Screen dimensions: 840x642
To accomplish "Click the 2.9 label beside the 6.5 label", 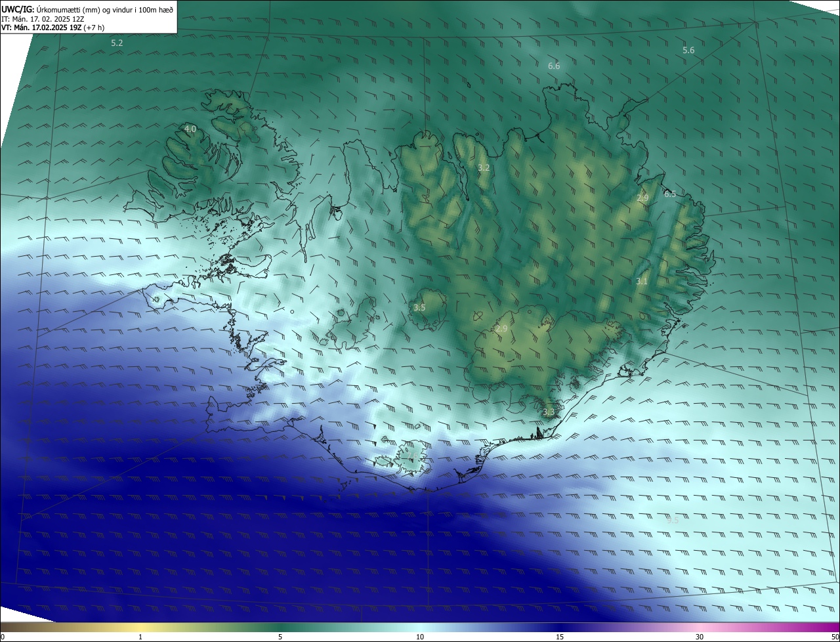I will pos(642,198).
